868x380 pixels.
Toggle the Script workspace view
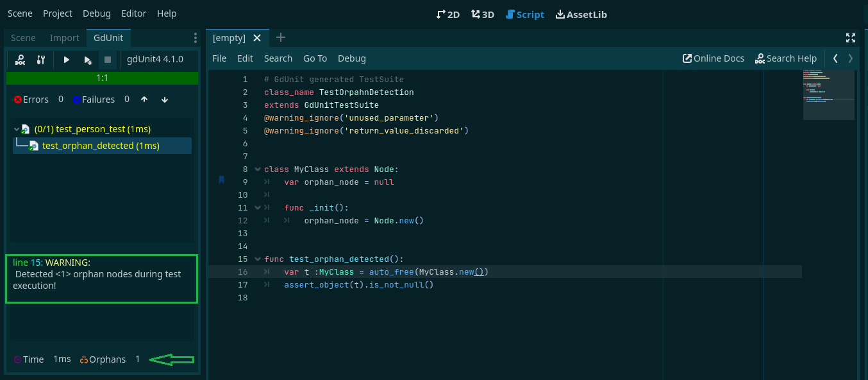524,13
